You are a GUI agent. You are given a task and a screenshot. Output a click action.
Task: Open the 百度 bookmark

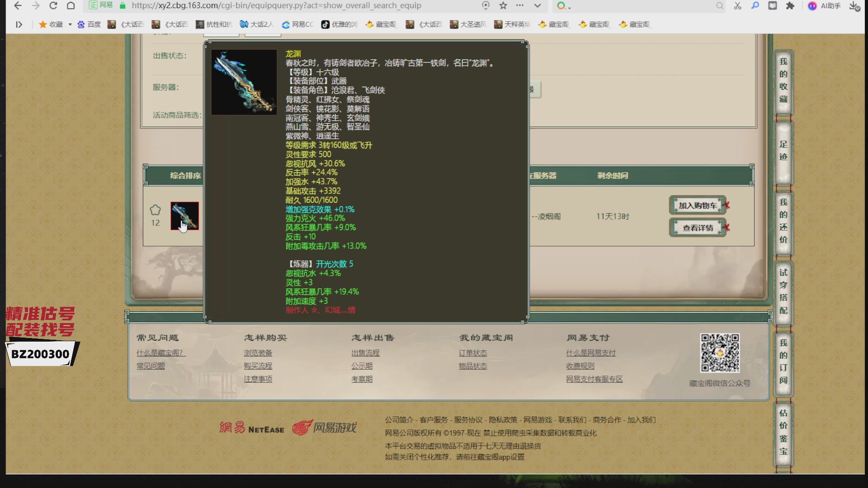89,24
